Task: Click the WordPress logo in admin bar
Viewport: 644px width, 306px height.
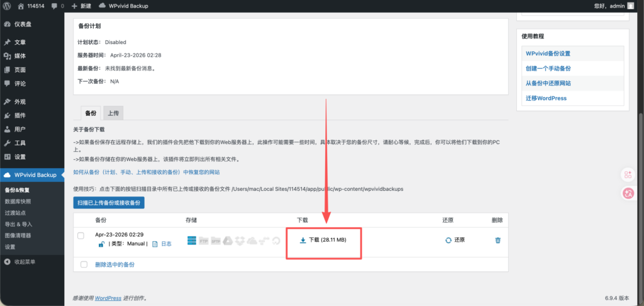Action: (x=7, y=6)
